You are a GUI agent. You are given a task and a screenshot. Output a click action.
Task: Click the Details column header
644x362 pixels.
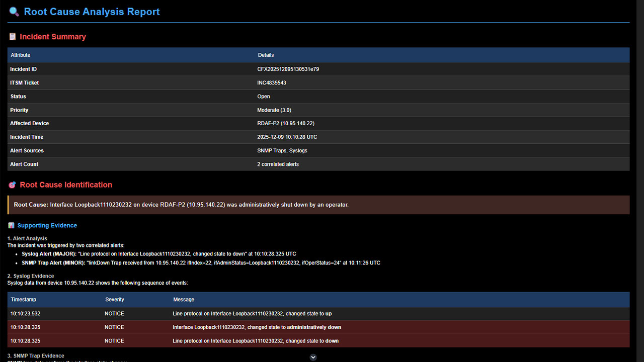click(266, 55)
